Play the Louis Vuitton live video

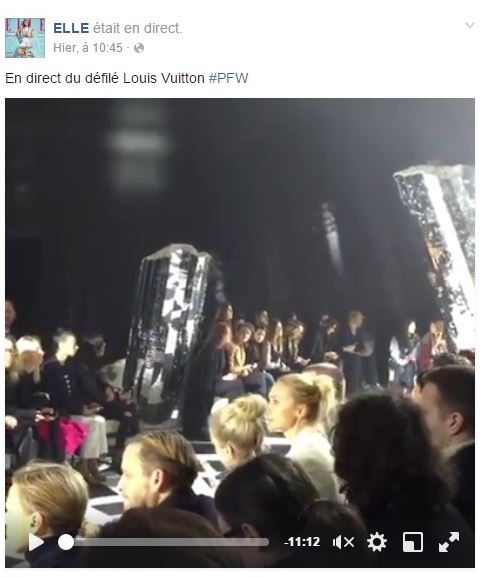coord(36,542)
